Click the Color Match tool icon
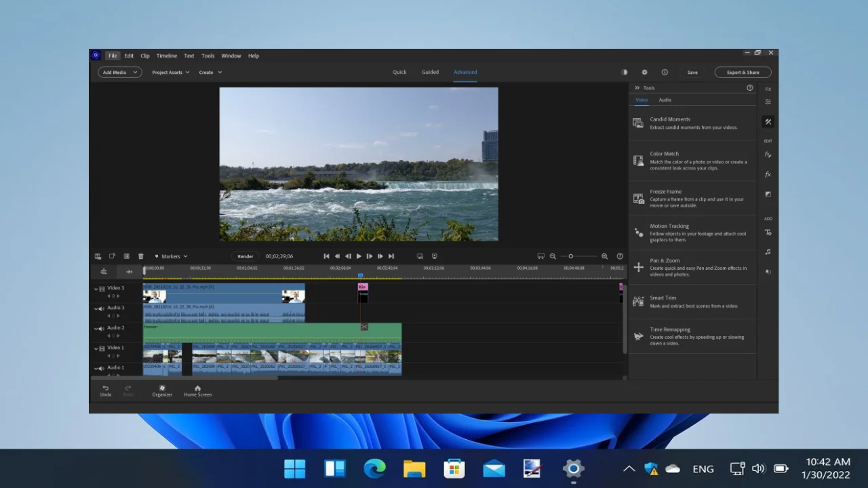 click(638, 161)
